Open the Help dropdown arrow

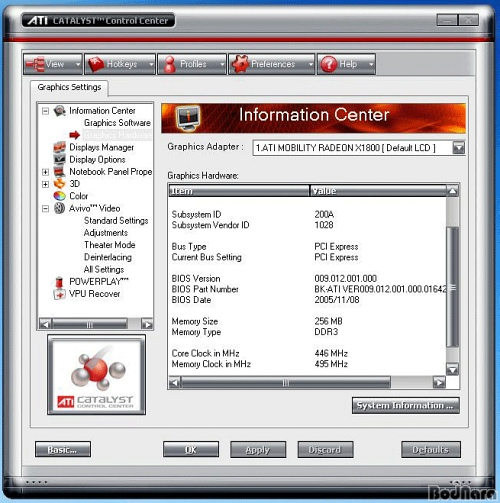pyautogui.click(x=371, y=64)
